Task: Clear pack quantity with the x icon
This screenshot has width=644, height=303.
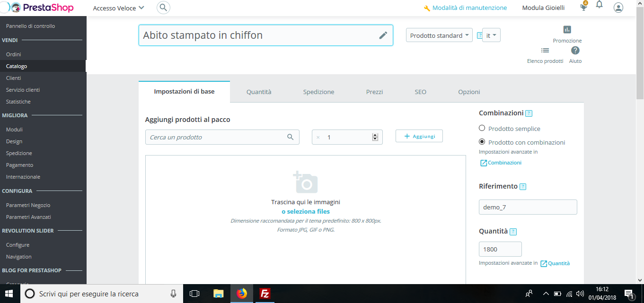Action: [318, 138]
